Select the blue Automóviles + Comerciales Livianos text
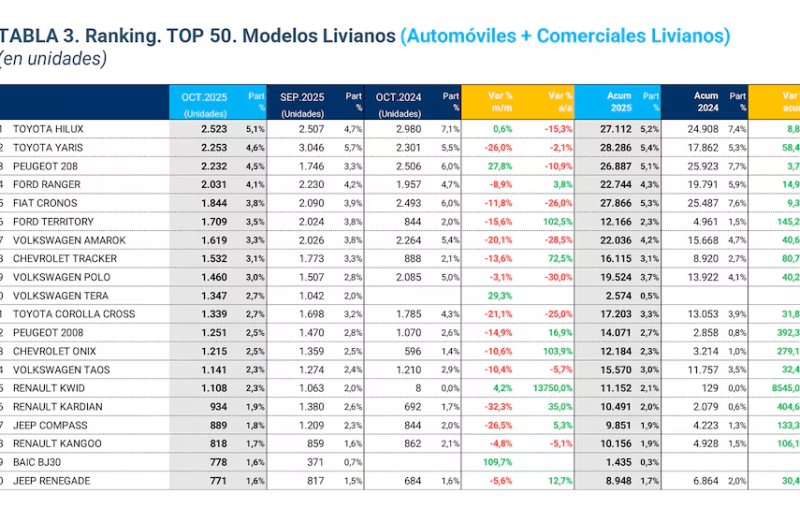Screen dimensions: 800x522 pos(565,36)
